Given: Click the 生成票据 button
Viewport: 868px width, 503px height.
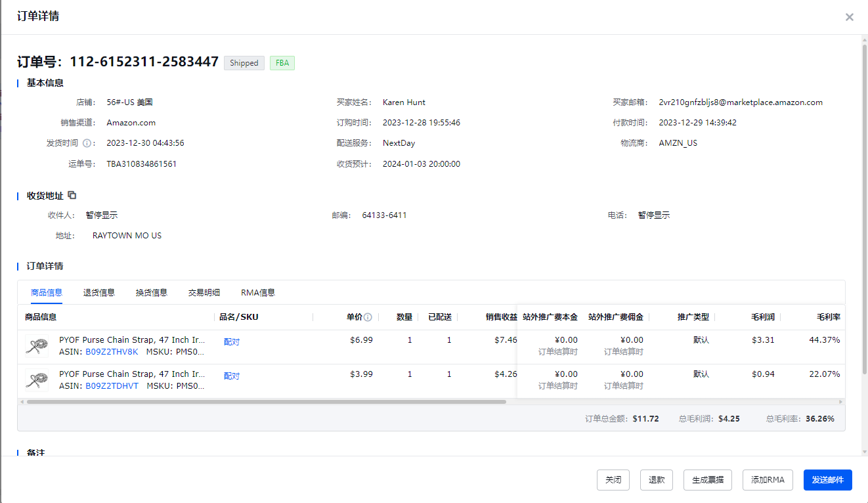Looking at the screenshot, I should 708,480.
